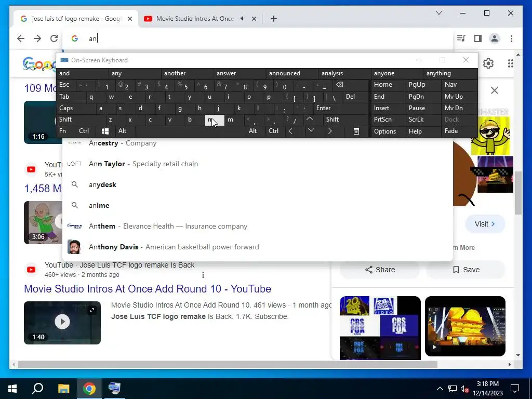Click the muted volume tray icon
Screen dimensions: 532x399
click(464, 389)
